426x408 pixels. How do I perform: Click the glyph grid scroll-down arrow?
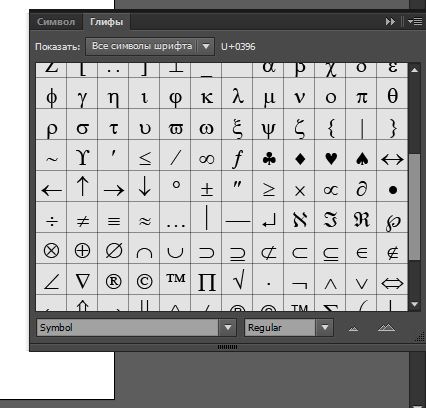tap(415, 304)
